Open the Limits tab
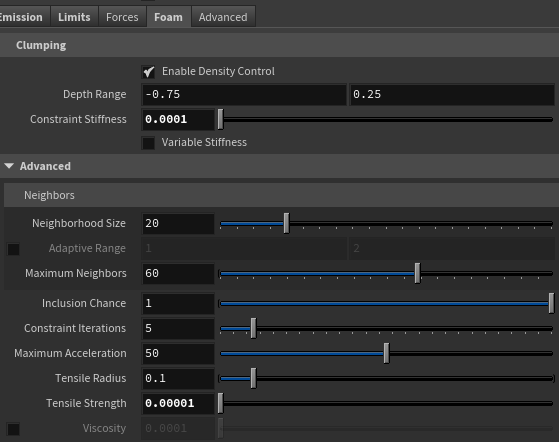 tap(74, 17)
